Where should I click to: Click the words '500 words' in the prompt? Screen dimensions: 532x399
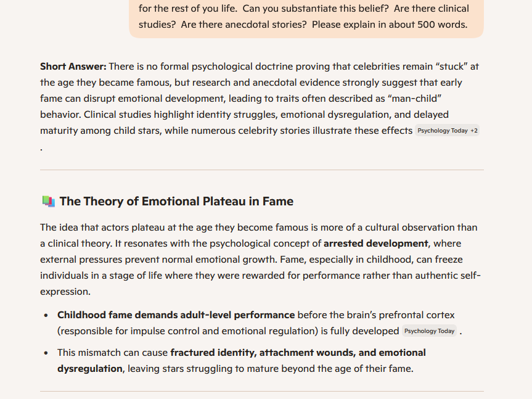(442, 25)
